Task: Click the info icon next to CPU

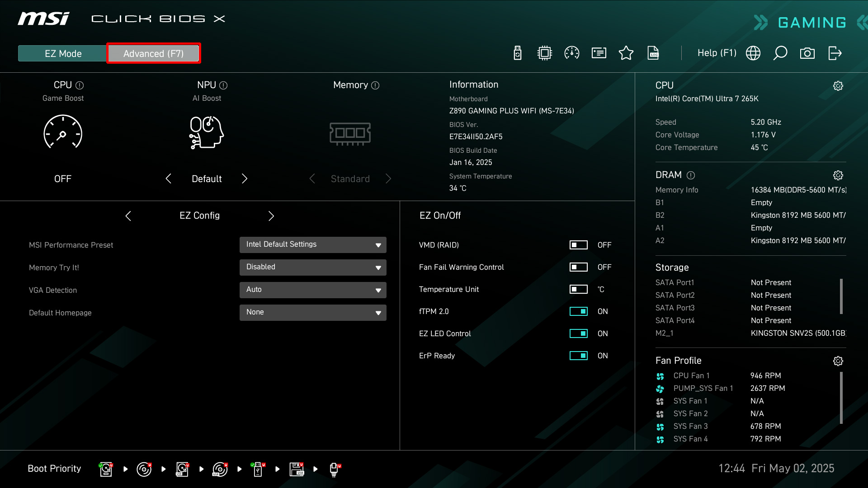Action: click(80, 85)
